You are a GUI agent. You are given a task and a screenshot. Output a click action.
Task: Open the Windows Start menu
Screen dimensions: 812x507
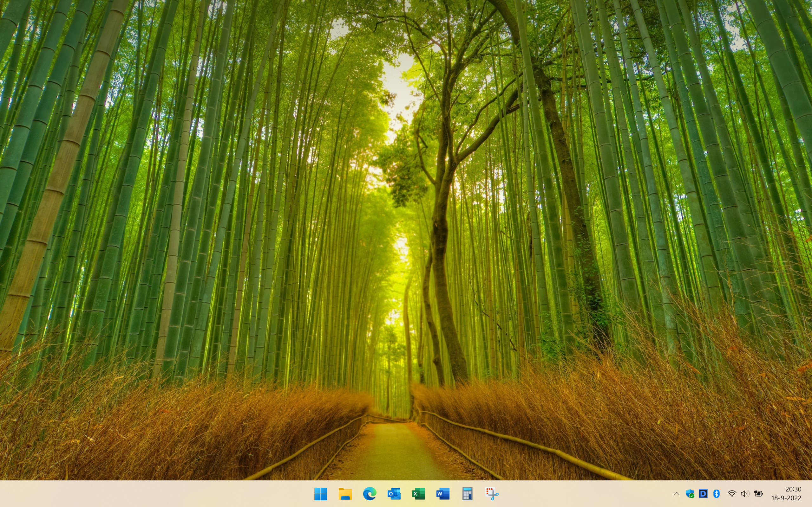[x=320, y=494]
